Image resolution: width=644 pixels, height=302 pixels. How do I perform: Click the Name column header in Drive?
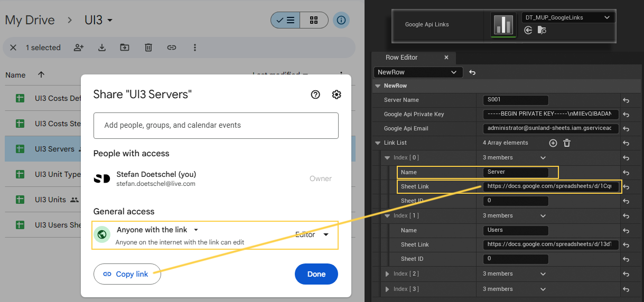[x=15, y=75]
